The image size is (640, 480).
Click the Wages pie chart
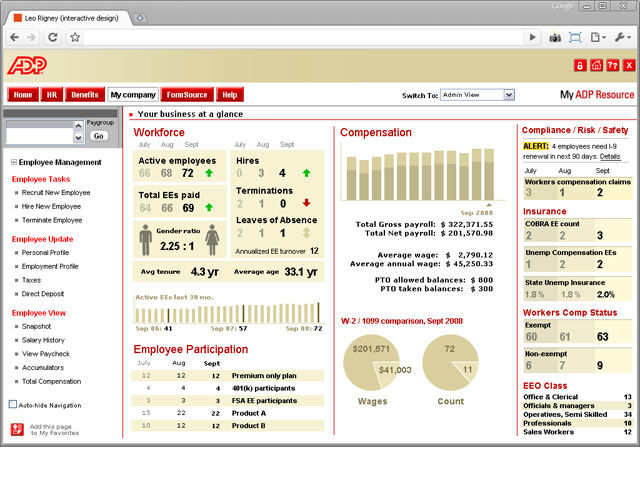tap(371, 363)
